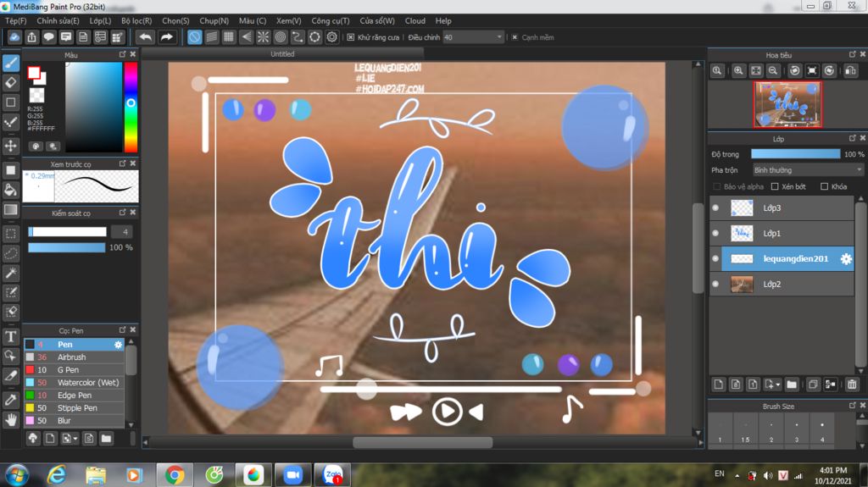Select the Eraser tool
Image resolution: width=868 pixels, height=487 pixels.
click(x=11, y=82)
